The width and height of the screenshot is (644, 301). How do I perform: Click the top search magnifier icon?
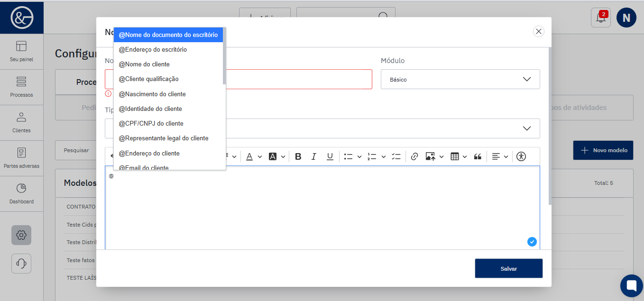tap(383, 17)
